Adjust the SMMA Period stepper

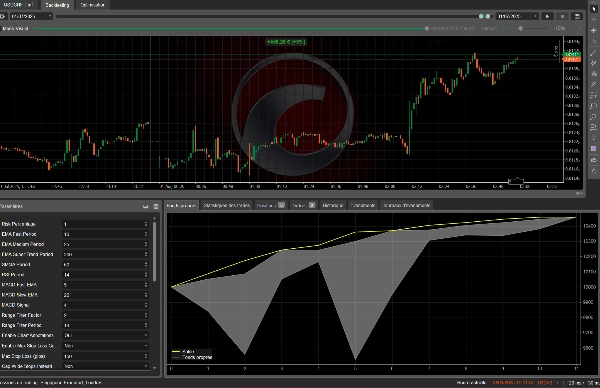pos(146,264)
